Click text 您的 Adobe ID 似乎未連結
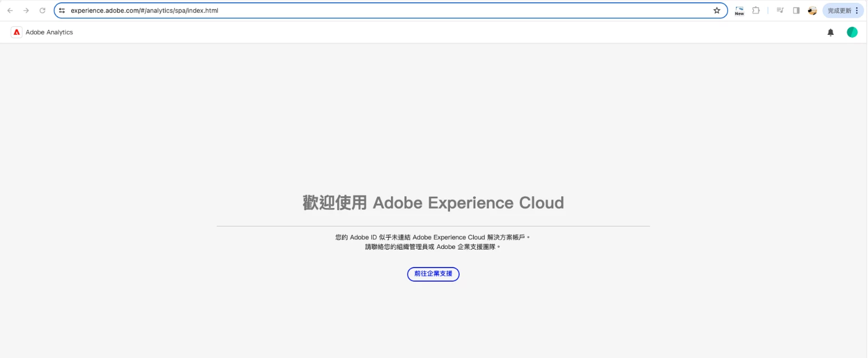The image size is (868, 358). 373,238
